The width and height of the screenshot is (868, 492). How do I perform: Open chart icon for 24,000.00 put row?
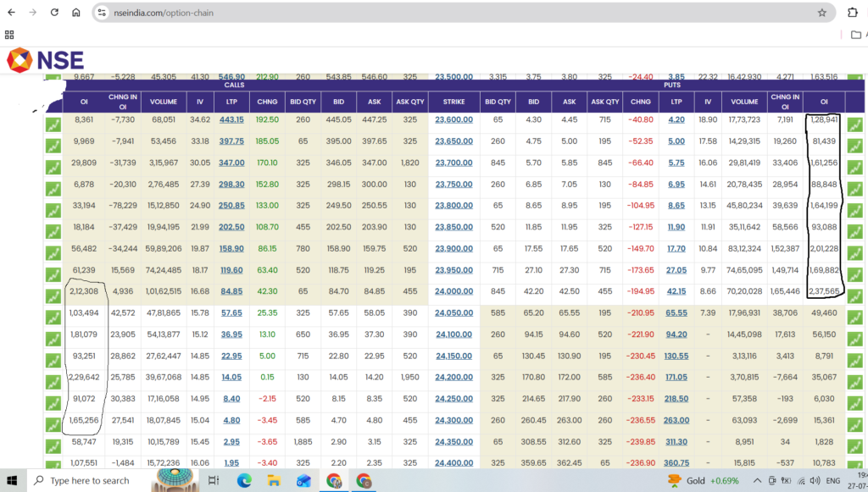coord(854,296)
